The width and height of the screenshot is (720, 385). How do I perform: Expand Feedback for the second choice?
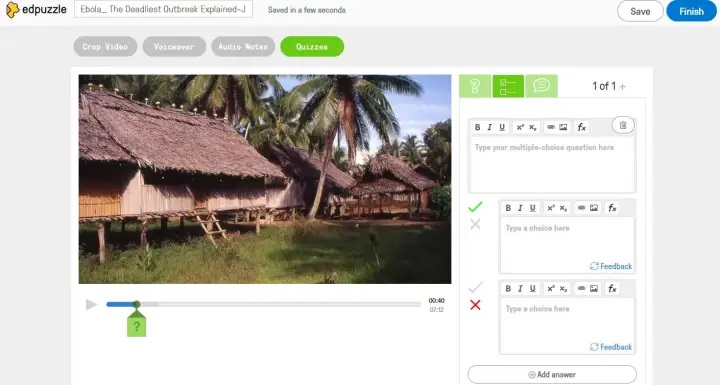pyautogui.click(x=611, y=347)
